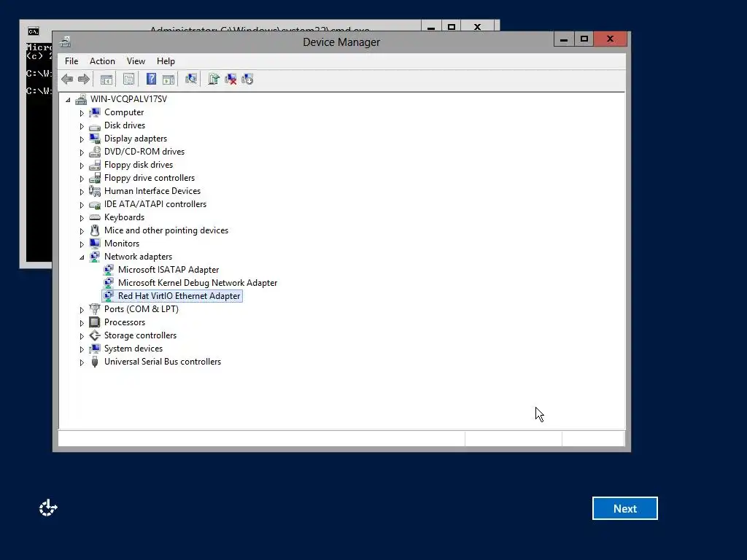
Task: Close the cmd.exe window
Action: pyautogui.click(x=477, y=26)
